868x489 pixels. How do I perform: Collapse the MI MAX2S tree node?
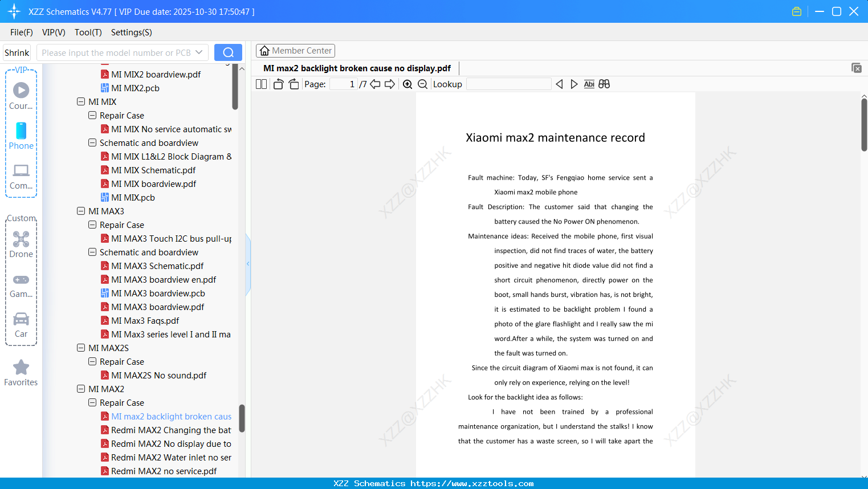tap(81, 348)
